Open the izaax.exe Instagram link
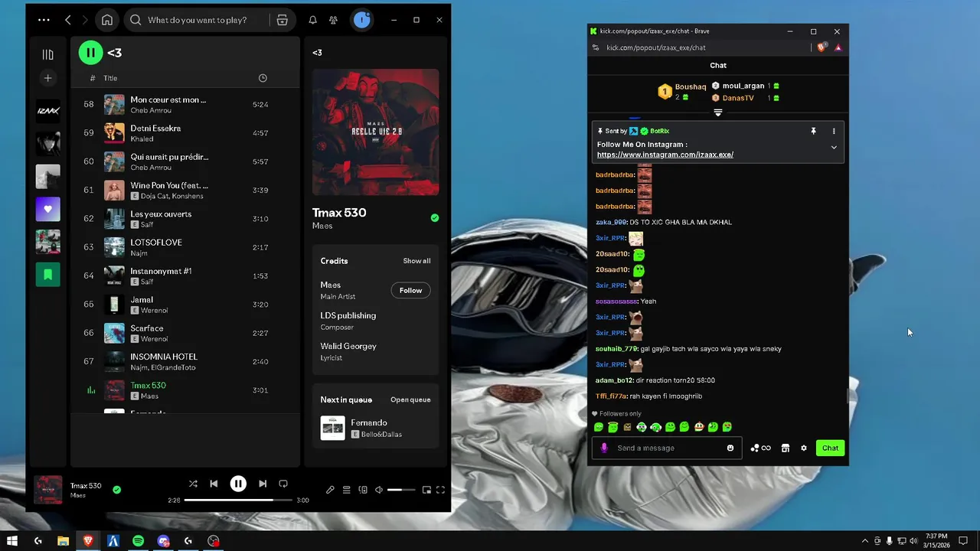The image size is (980, 551). click(665, 155)
